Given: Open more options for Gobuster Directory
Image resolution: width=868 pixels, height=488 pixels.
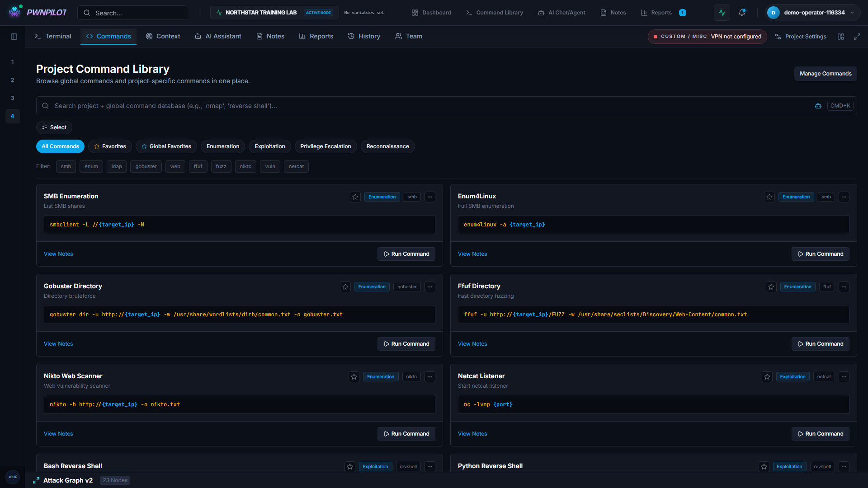Looking at the screenshot, I should [430, 287].
